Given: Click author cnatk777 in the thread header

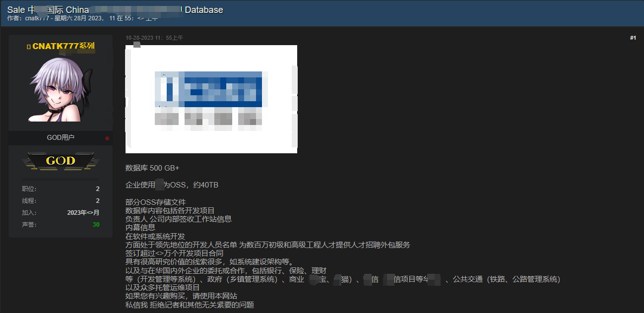Looking at the screenshot, I should 38,18.
